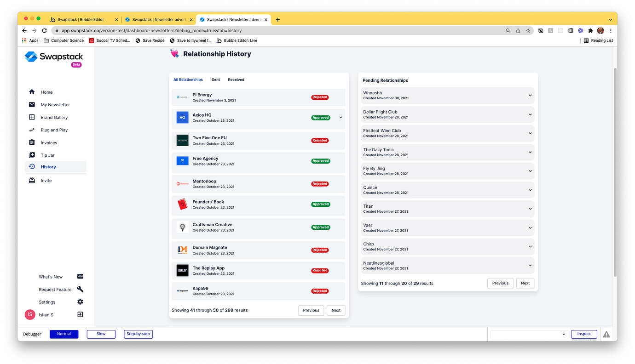Click the Inspect button in the debugger

pos(584,334)
